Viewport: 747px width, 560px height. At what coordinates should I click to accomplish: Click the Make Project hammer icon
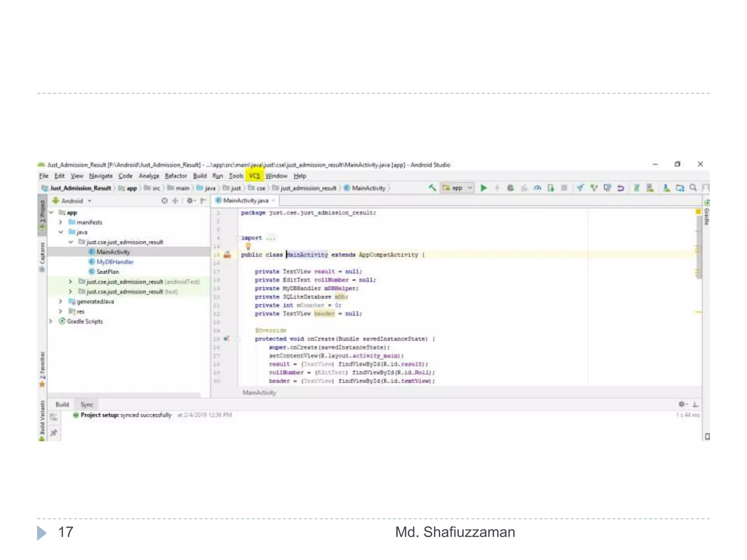(x=432, y=188)
